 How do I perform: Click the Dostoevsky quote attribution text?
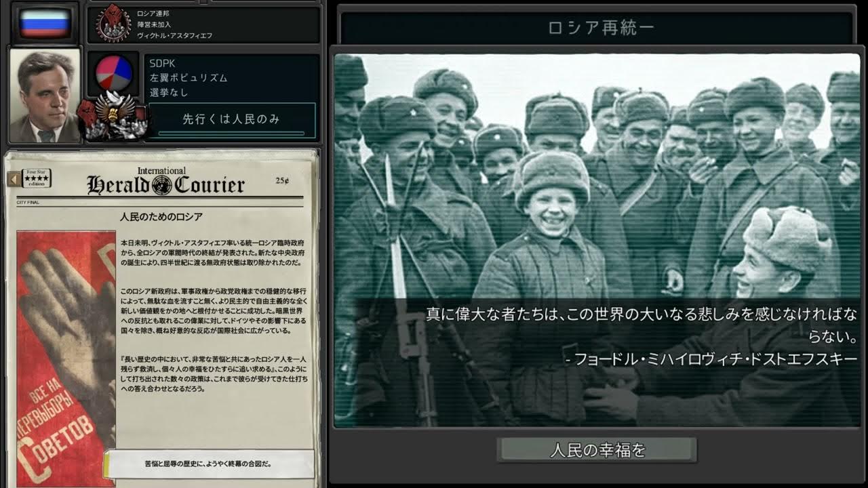point(711,359)
